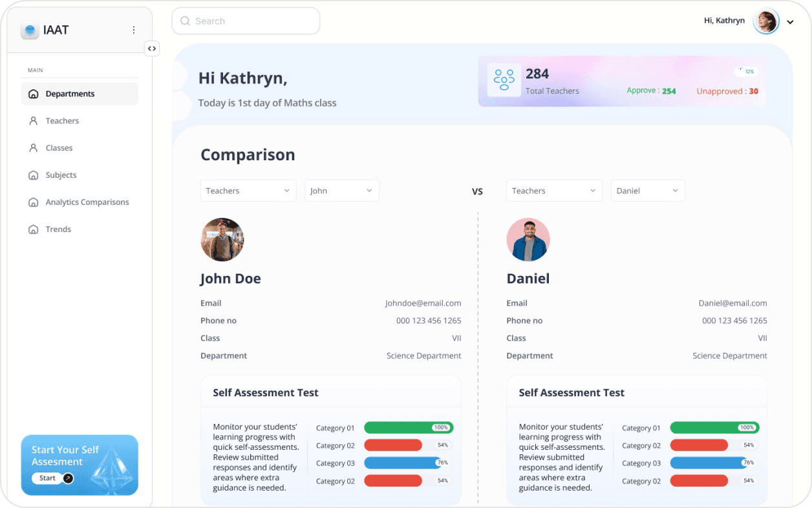Click Daniel's phone number value
Screen dimensions: 812x508
coord(734,321)
